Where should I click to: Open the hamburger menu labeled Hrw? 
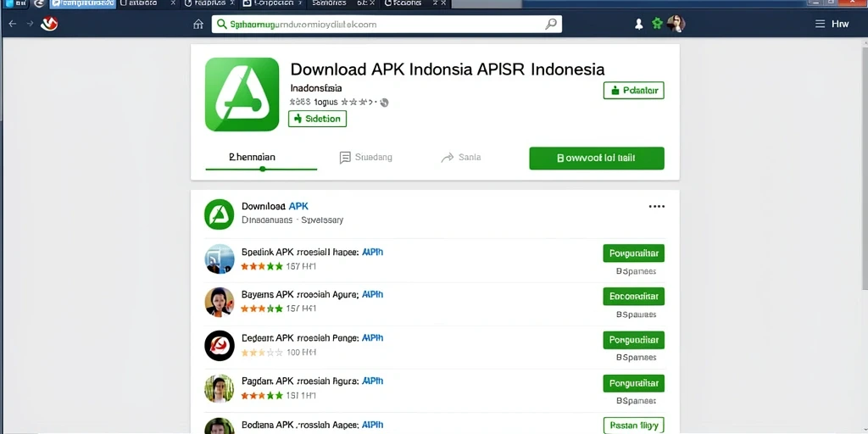pos(832,24)
